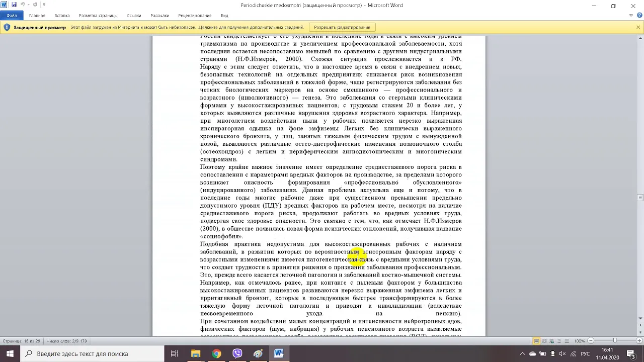Click the Redo icon in quick access toolbar
This screenshot has height=362, width=644.
[35, 5]
